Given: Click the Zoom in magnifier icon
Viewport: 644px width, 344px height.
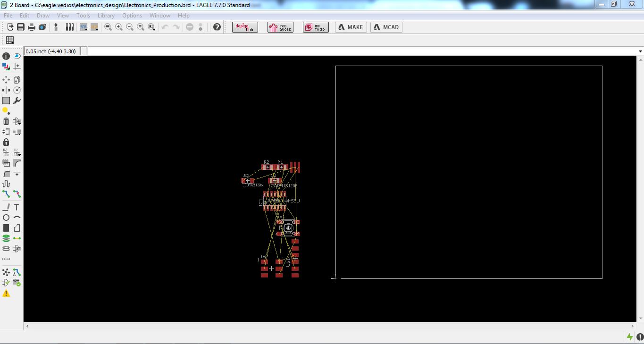Looking at the screenshot, I should tap(118, 27).
